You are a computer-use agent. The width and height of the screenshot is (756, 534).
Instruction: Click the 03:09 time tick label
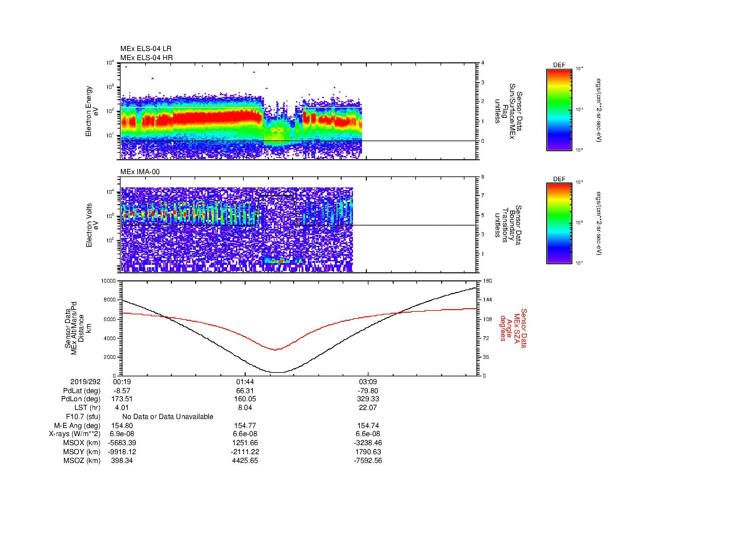point(368,382)
